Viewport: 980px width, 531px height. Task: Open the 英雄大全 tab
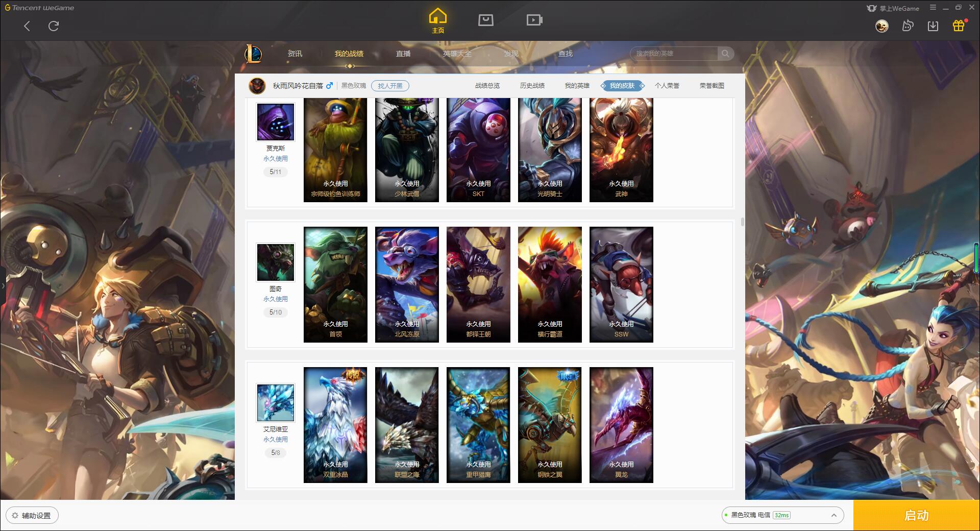click(x=457, y=54)
